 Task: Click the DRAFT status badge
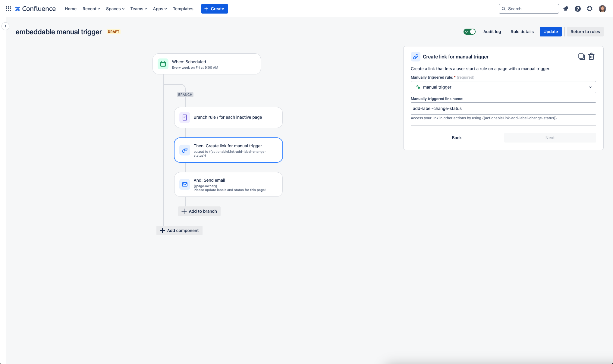(x=114, y=32)
